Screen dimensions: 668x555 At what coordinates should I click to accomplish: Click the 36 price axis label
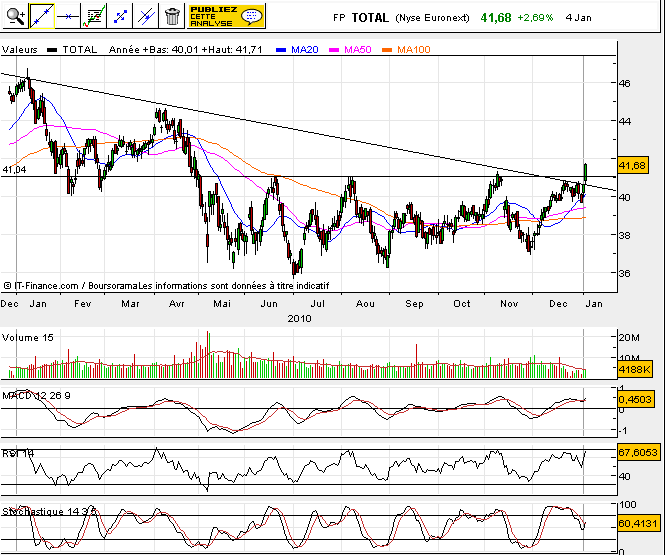pyautogui.click(x=624, y=273)
